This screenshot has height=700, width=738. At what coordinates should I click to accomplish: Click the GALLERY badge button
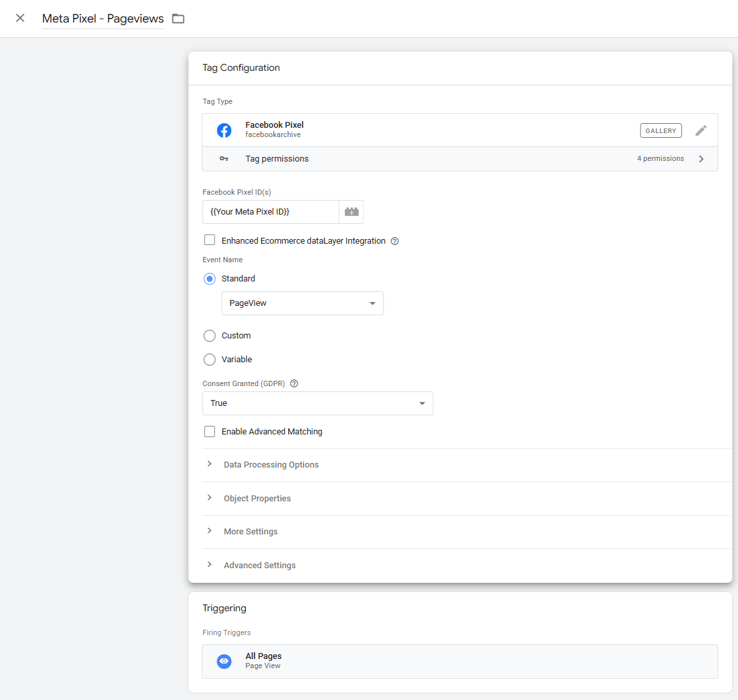(x=660, y=130)
